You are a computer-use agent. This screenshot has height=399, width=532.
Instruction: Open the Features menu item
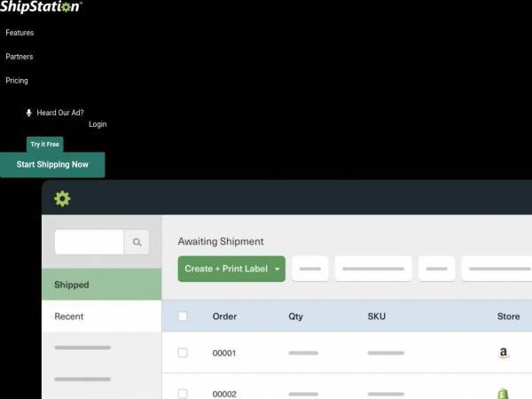coord(20,33)
